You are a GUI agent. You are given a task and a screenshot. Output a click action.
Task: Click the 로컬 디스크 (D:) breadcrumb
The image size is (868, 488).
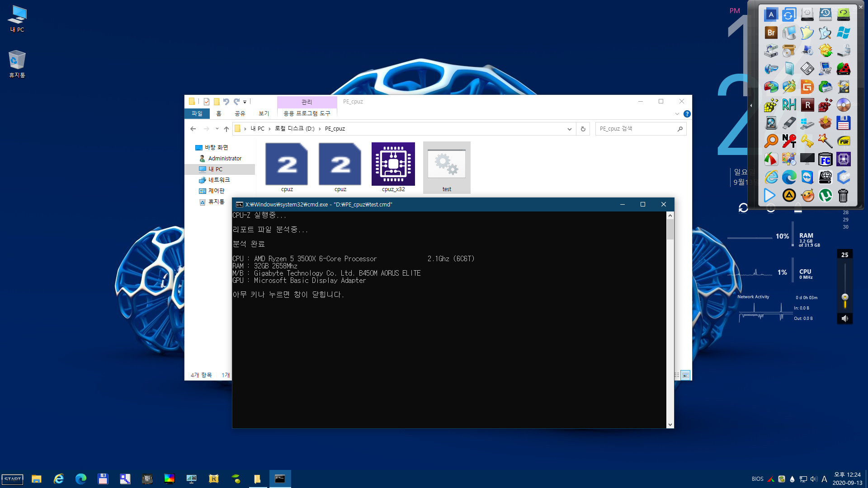295,129
